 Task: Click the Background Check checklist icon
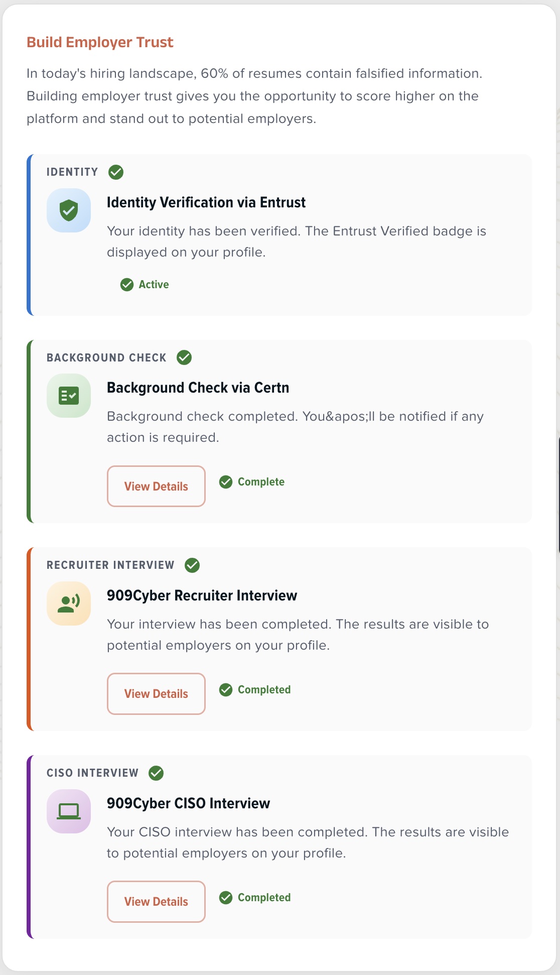[x=69, y=396]
